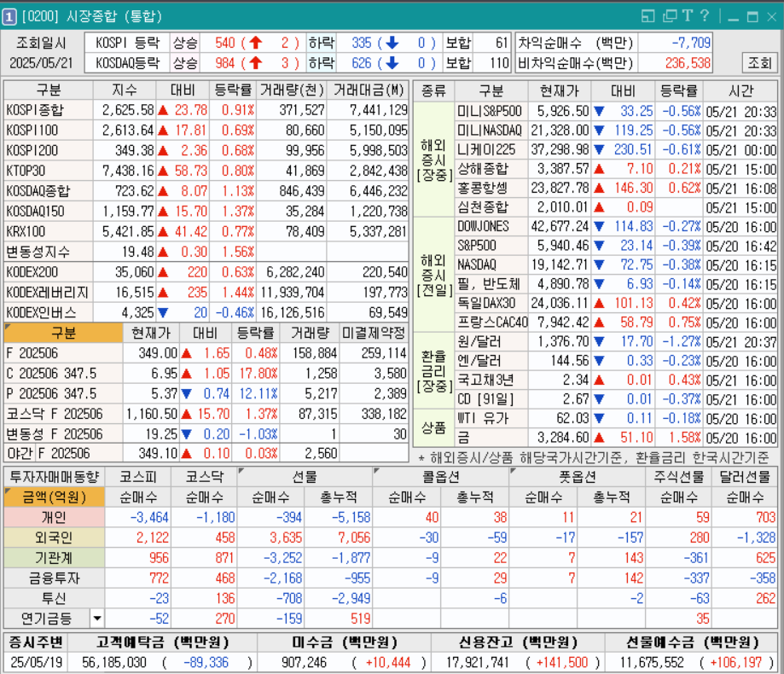The width and height of the screenshot is (784, 674).
Task: Select the KTOP30 index row
Action: 206,171
